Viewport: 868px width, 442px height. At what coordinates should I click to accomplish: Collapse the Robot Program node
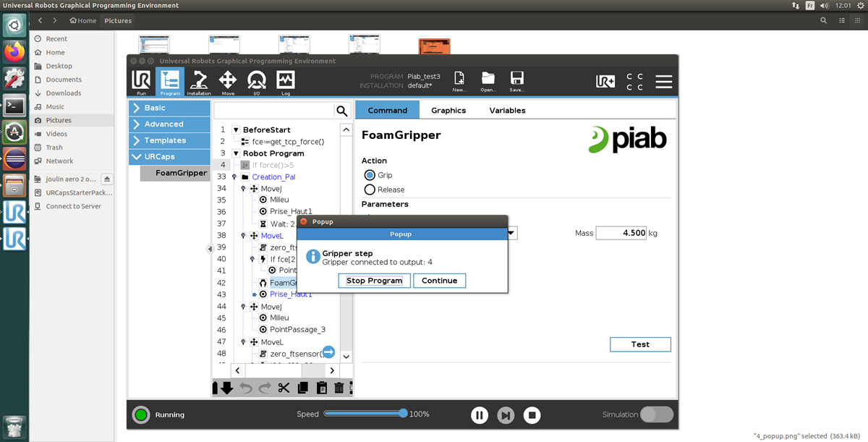click(236, 153)
